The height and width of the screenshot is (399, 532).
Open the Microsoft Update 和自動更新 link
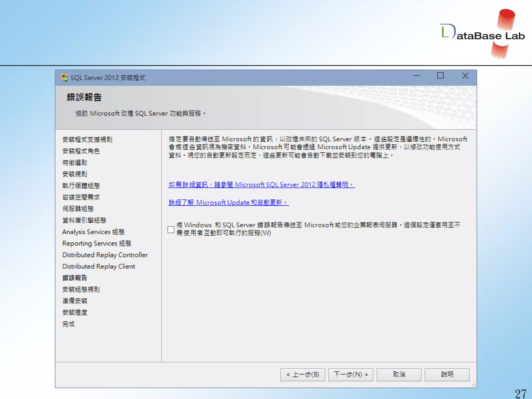click(229, 202)
